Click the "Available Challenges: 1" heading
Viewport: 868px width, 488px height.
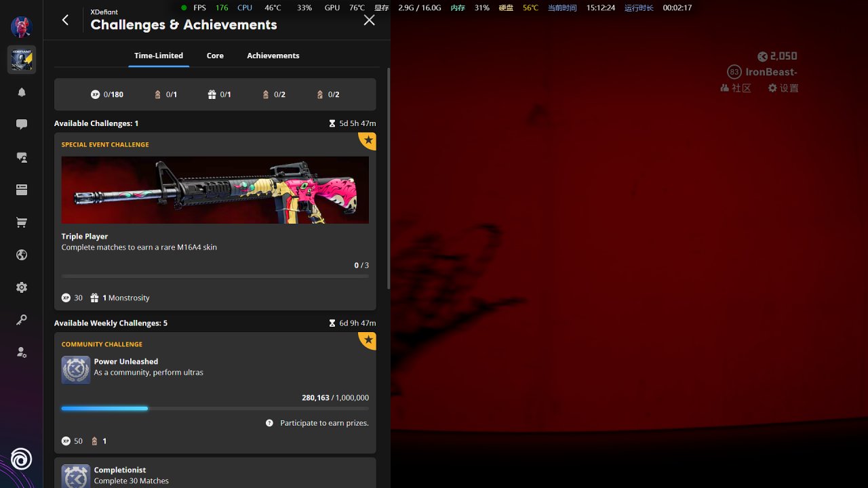click(96, 123)
